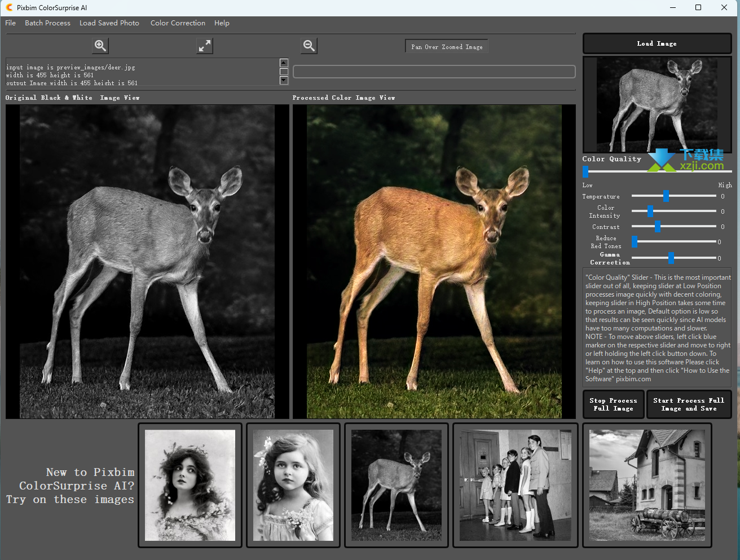Click the Reduce Red Tones slider handle

(635, 242)
